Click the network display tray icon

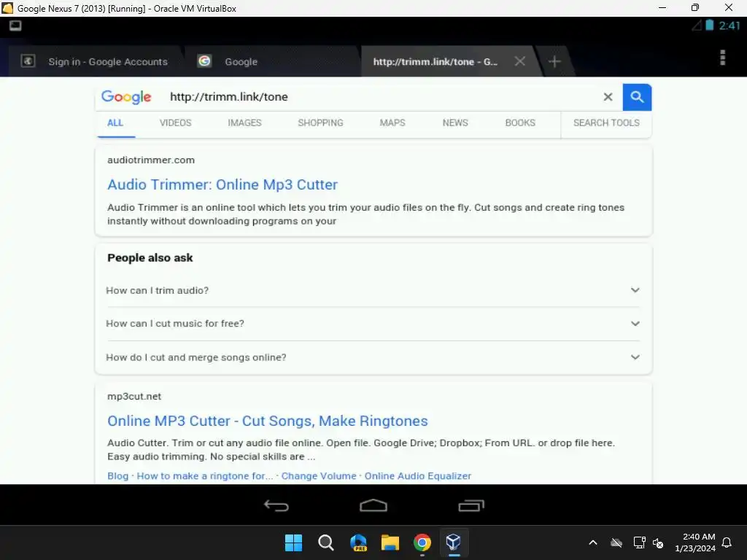[x=639, y=542]
